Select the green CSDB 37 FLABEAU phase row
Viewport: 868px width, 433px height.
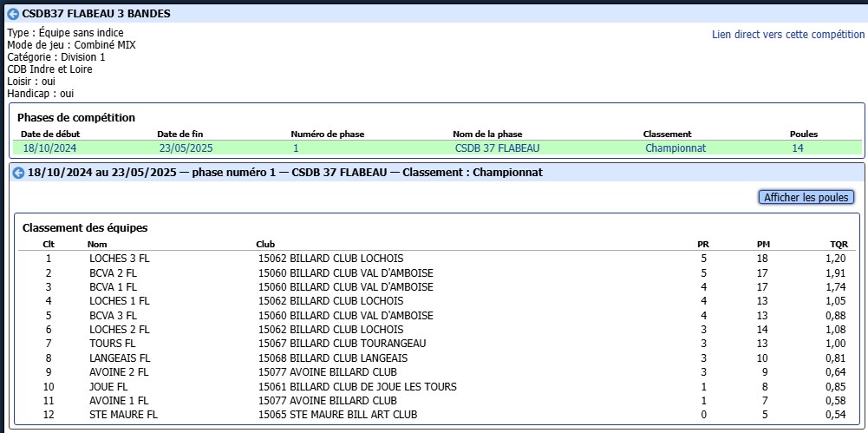[x=437, y=148]
